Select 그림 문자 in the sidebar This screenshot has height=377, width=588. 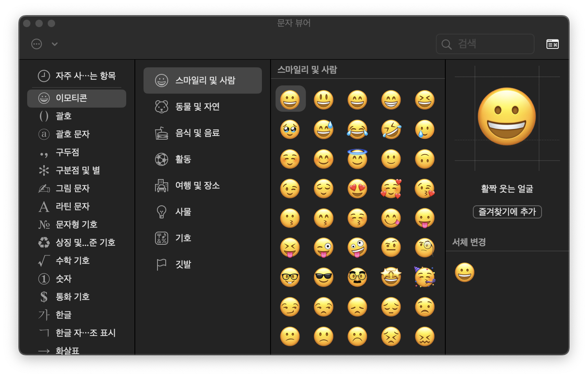click(76, 188)
